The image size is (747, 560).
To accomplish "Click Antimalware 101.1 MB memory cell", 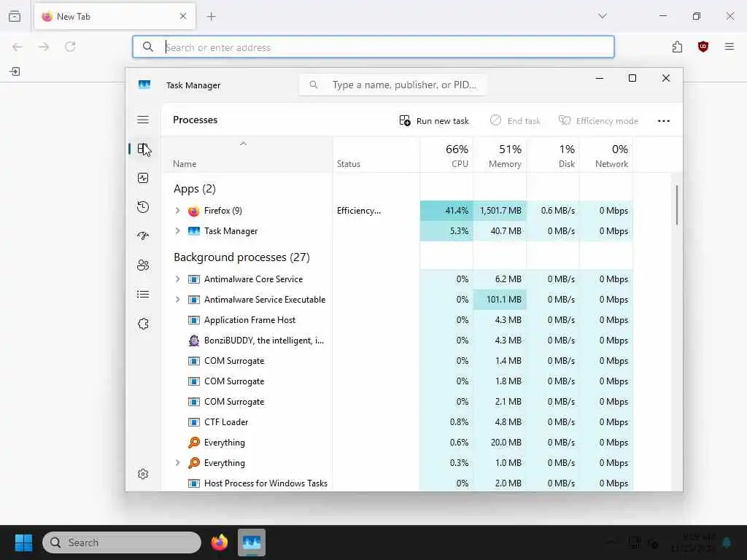I will coord(500,300).
